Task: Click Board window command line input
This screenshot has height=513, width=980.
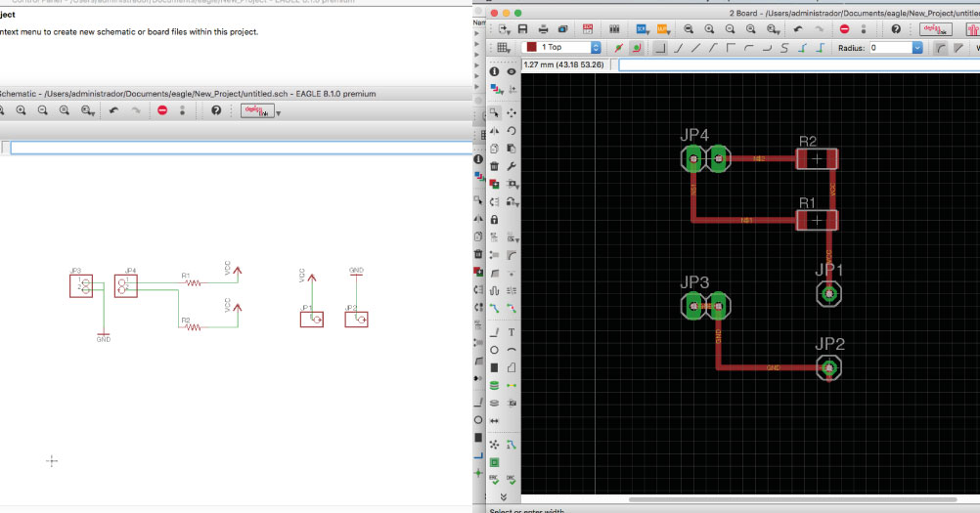Action: [799, 64]
